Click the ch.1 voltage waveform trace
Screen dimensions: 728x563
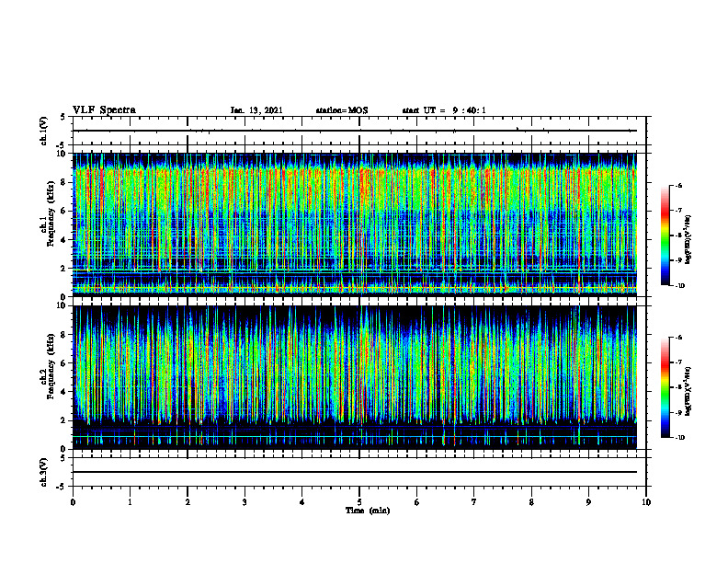coord(355,131)
